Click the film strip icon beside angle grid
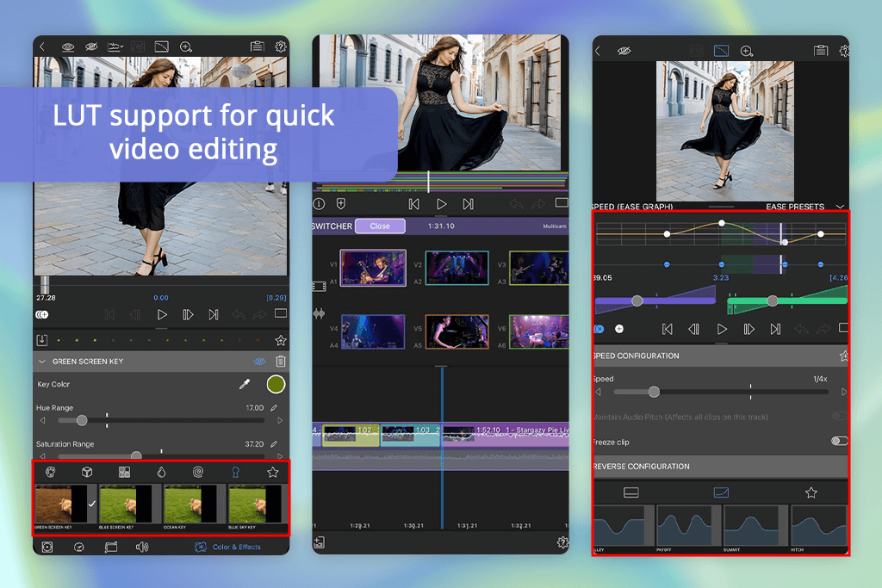This screenshot has height=588, width=882. click(319, 287)
